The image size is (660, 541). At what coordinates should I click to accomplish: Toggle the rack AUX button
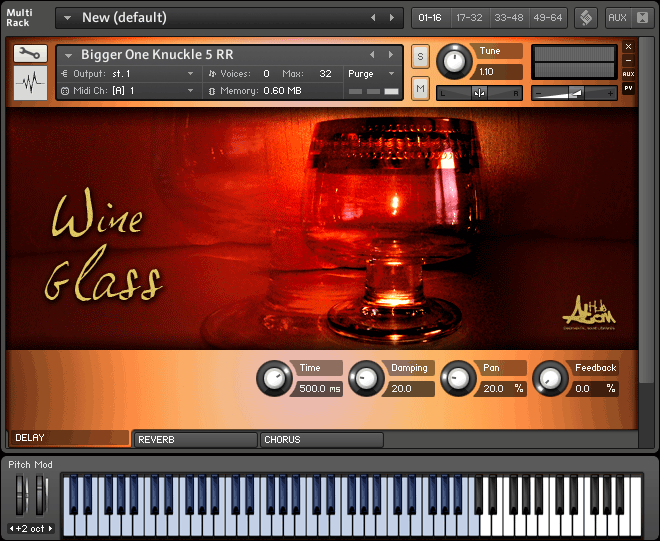617,18
